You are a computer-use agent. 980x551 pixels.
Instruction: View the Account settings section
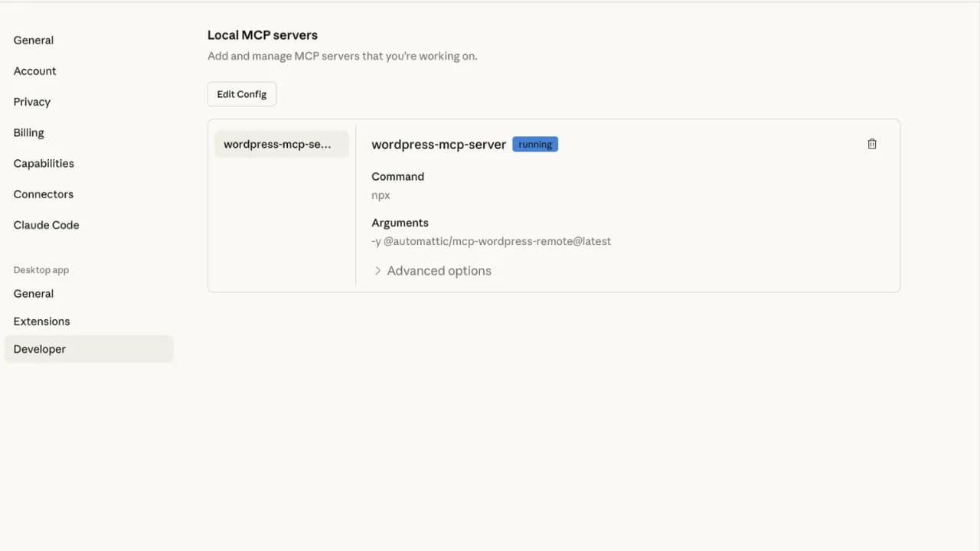[34, 70]
